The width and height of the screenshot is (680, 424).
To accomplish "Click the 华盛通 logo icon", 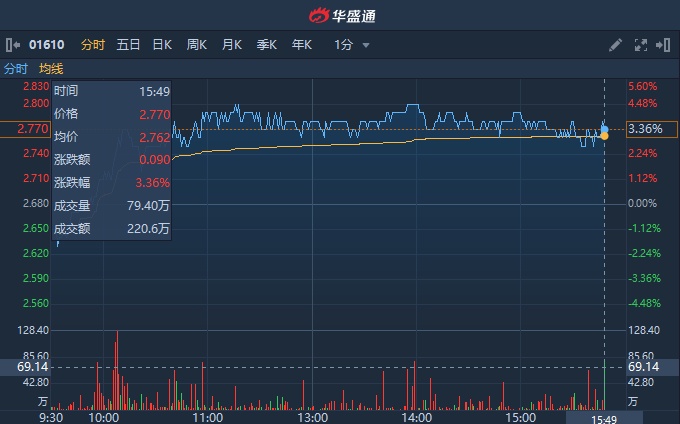I will click(318, 15).
